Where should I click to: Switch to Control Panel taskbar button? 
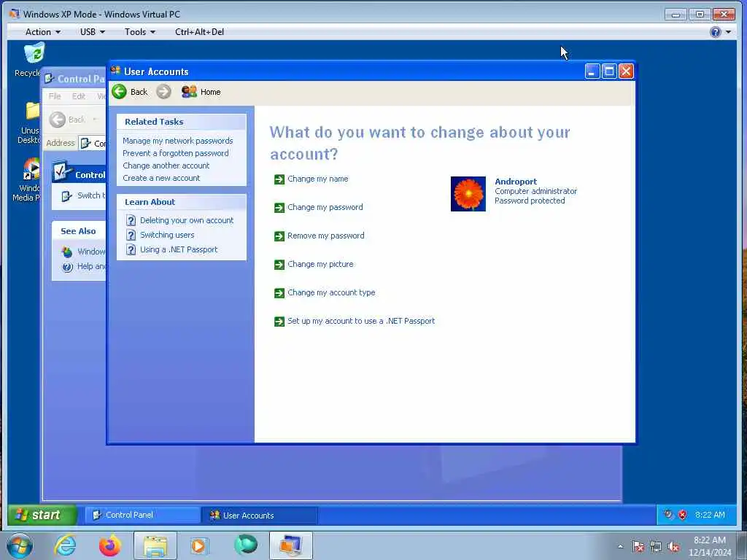point(142,515)
